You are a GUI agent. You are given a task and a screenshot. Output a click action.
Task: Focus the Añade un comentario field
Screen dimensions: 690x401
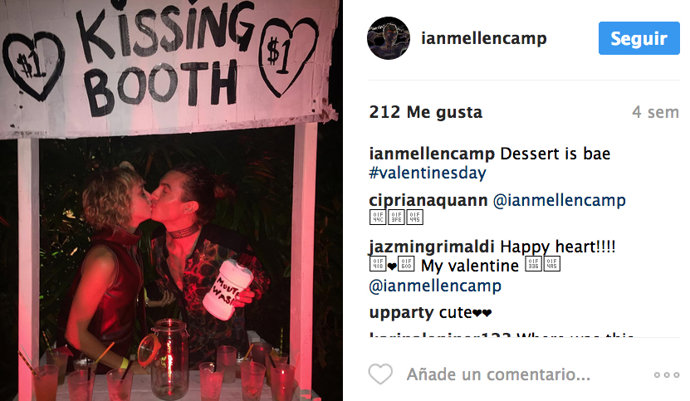point(498,375)
